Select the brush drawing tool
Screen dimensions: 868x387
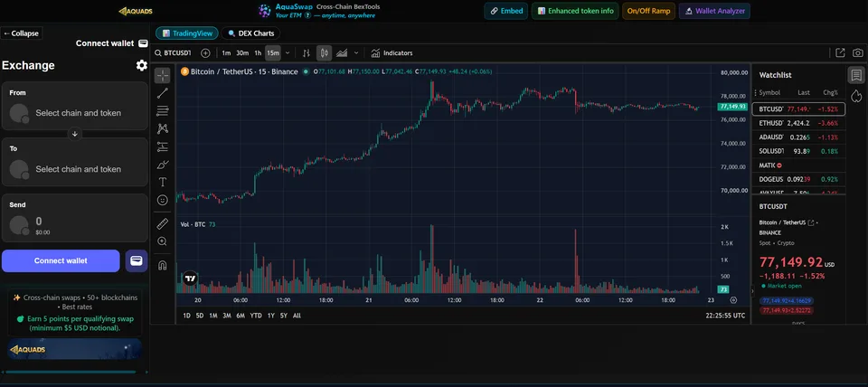[x=162, y=165]
